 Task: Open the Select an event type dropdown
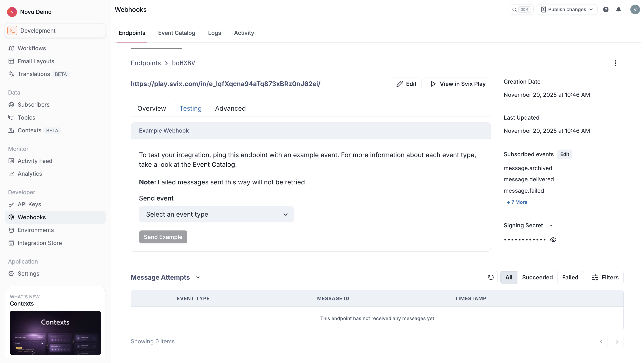point(216,214)
